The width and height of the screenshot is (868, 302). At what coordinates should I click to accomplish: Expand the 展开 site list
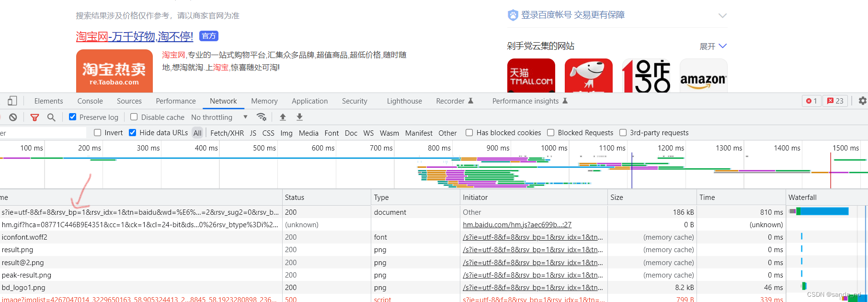pyautogui.click(x=713, y=46)
